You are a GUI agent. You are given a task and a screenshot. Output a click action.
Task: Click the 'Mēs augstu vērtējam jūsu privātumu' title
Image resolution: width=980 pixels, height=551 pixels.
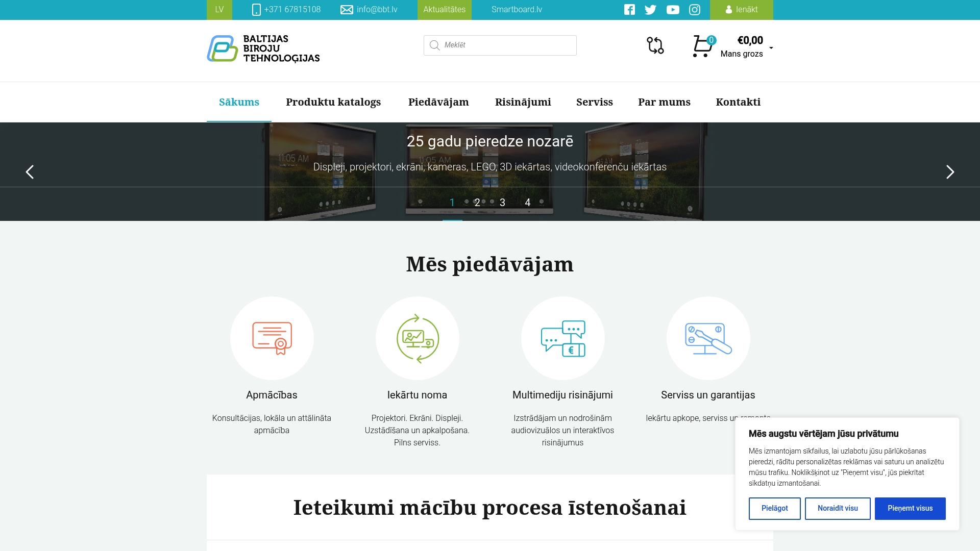pyautogui.click(x=823, y=434)
